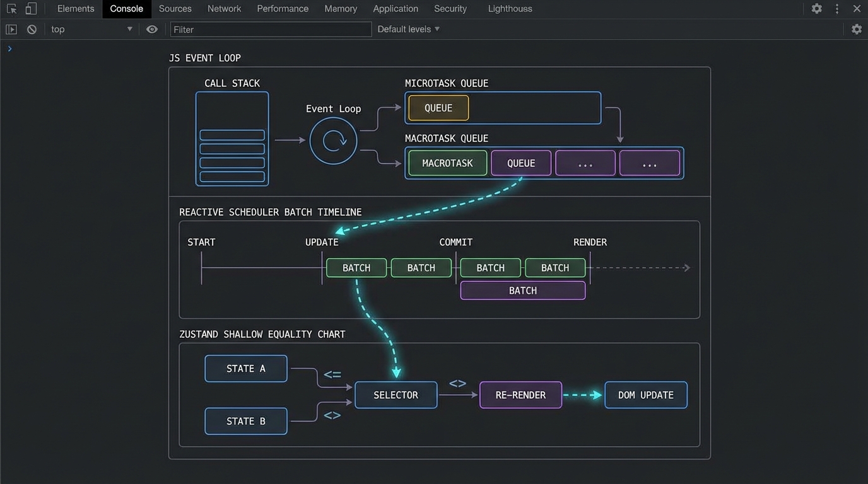Click the Event Loop circular arrow icon

point(333,141)
